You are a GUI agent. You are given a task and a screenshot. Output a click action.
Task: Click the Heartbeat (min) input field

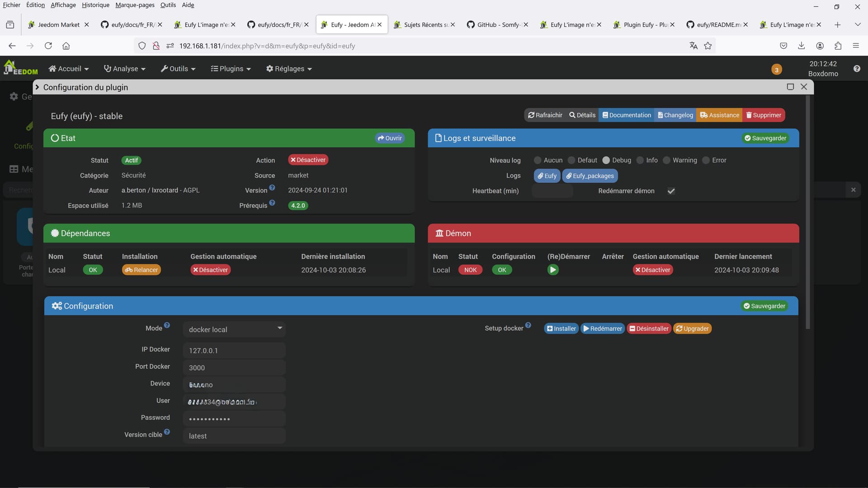tap(552, 191)
